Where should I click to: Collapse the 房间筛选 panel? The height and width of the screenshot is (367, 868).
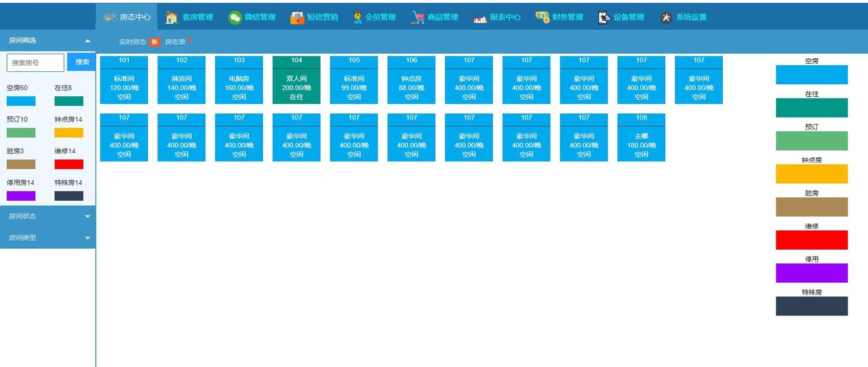click(x=87, y=41)
